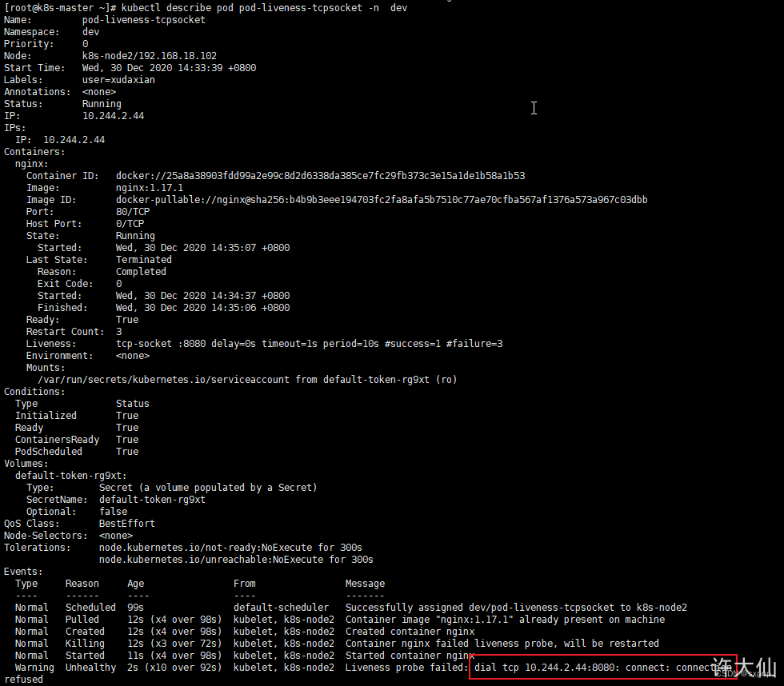This screenshot has height=686, width=784.
Task: Click the Start Time 'Wed, 30 Dec 2020 14:33:39 +0800'
Action: (169, 68)
